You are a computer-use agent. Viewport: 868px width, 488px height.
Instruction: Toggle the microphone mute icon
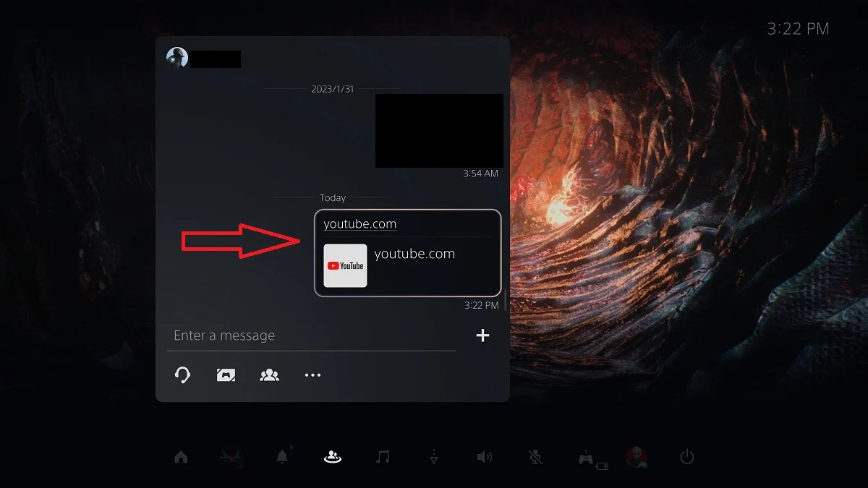(535, 457)
